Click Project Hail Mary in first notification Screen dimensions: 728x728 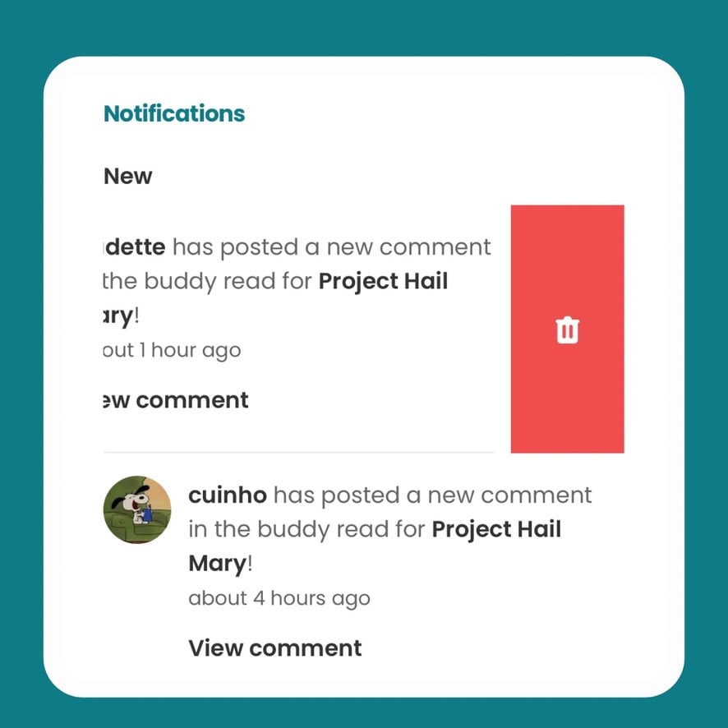pyautogui.click(x=383, y=281)
